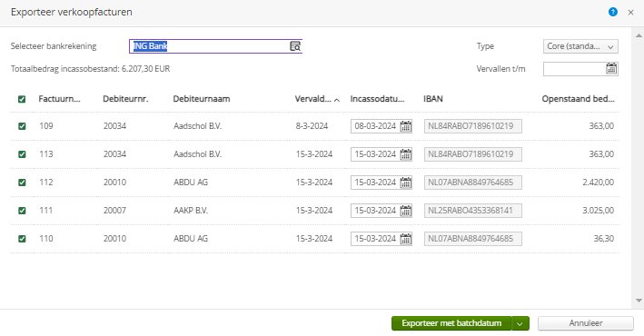Open the Type Core dropdown
The height and width of the screenshot is (336, 644).
click(580, 46)
